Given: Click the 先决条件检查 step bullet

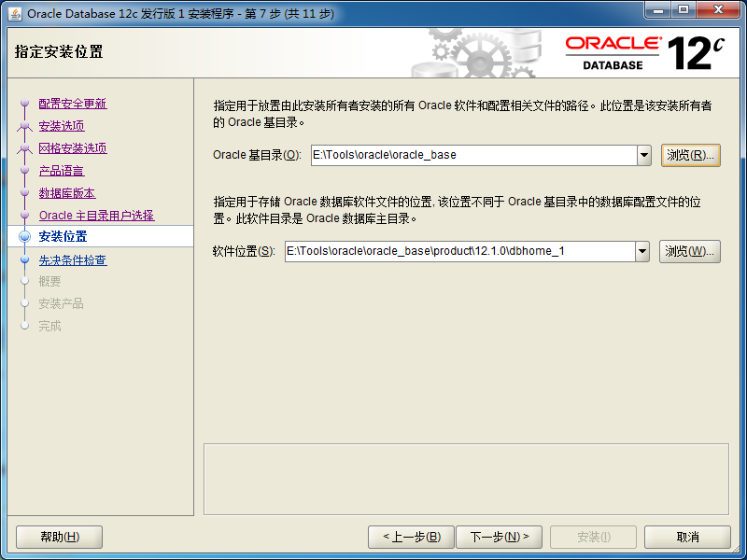Looking at the screenshot, I should tap(25, 260).
